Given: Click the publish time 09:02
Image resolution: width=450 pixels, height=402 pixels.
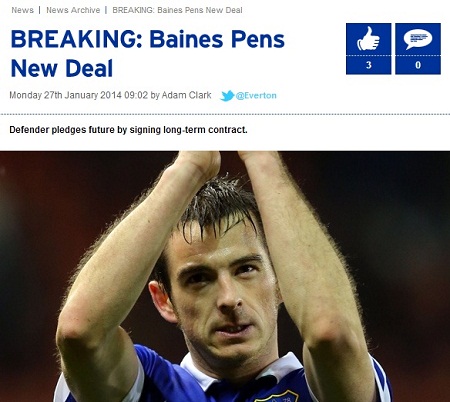Looking at the screenshot, I should point(136,95).
